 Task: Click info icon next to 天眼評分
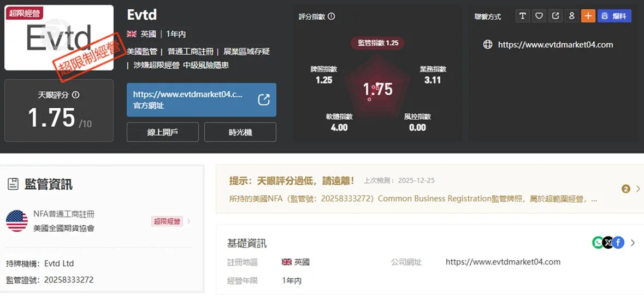tap(75, 95)
